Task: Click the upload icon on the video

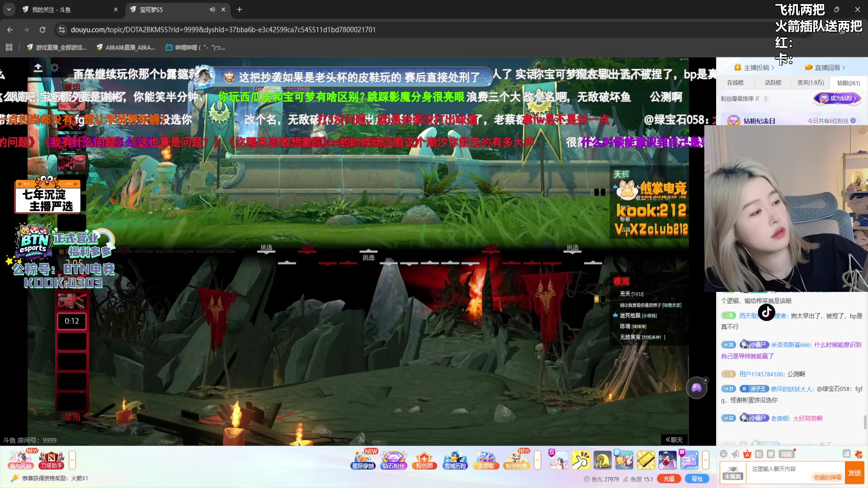Action: [x=38, y=68]
